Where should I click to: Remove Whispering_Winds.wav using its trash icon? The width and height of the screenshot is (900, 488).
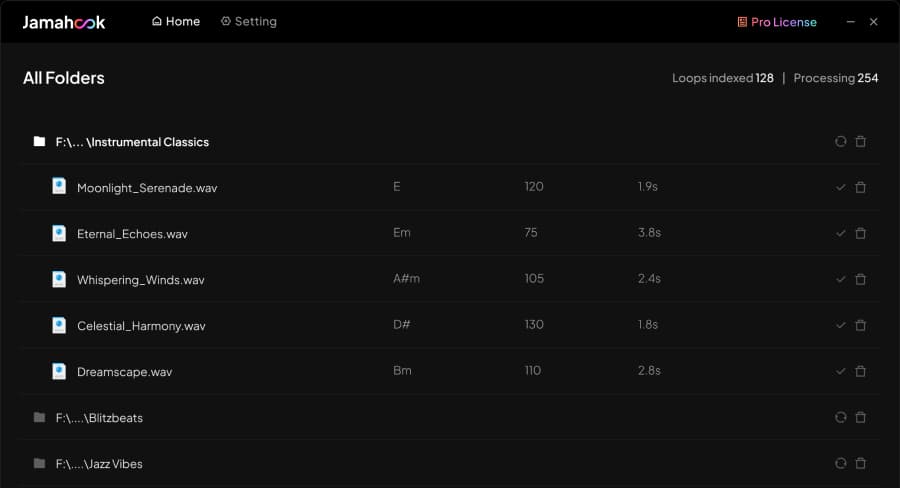pyautogui.click(x=860, y=279)
